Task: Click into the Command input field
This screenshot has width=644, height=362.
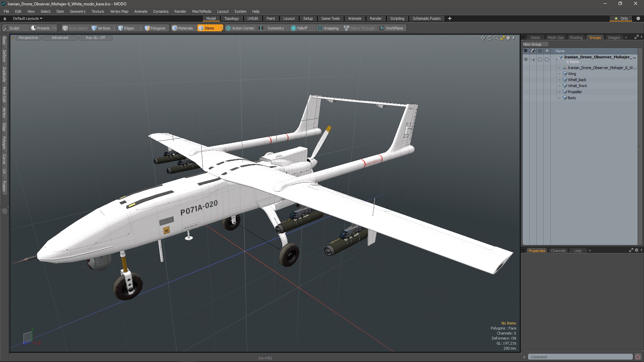Action: pyautogui.click(x=580, y=357)
